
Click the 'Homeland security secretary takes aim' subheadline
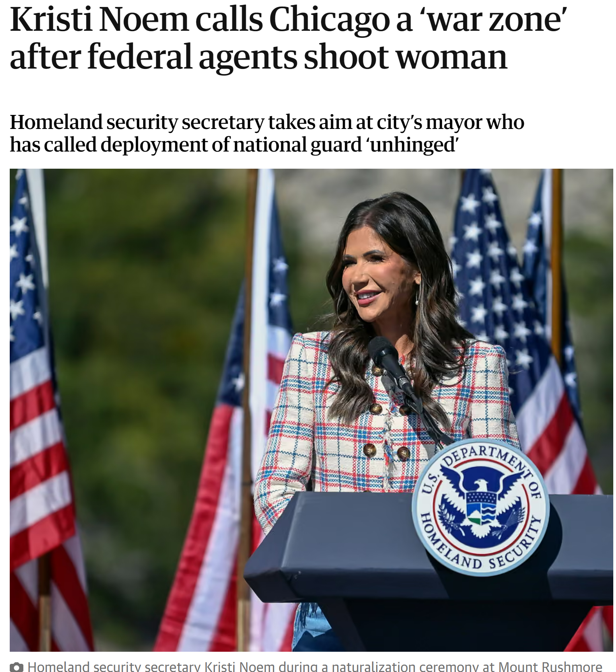tap(267, 133)
